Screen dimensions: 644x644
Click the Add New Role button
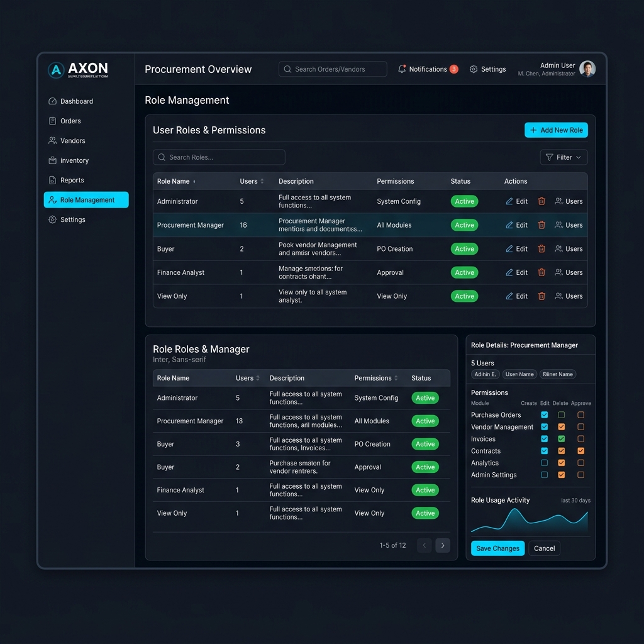pyautogui.click(x=556, y=130)
